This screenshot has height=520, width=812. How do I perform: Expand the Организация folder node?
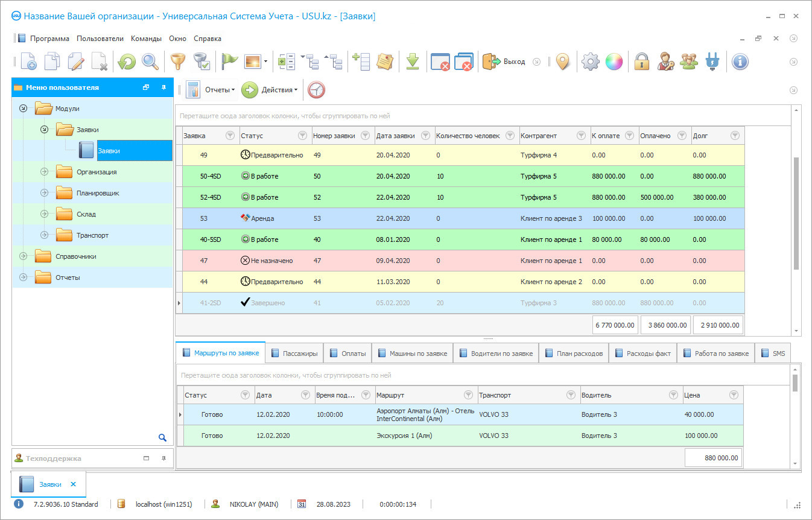click(44, 172)
